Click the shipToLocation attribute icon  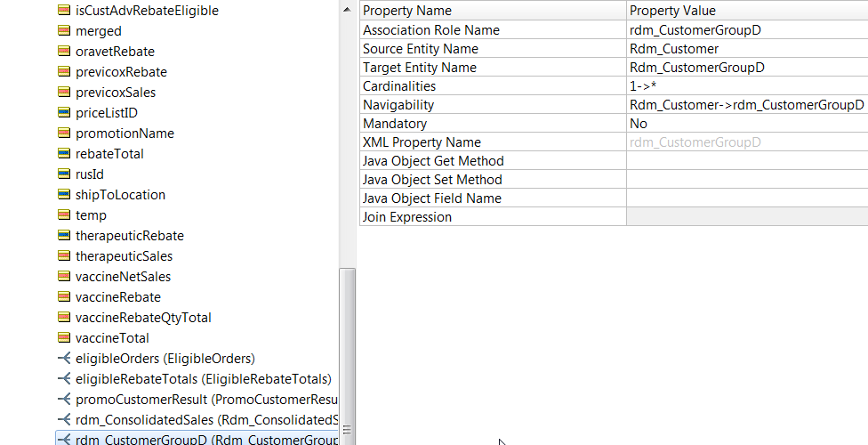pos(64,195)
